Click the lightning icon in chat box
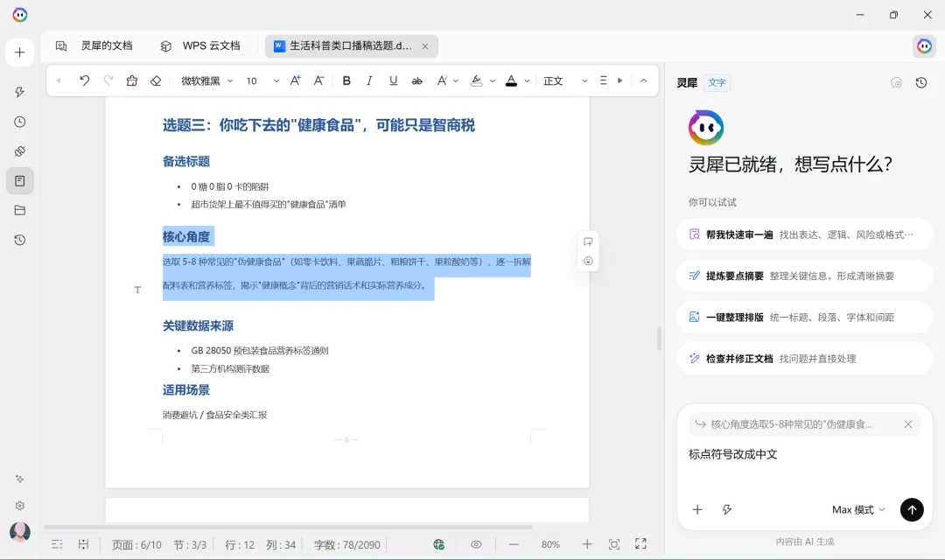Screen dimensions: 945x560 tap(727, 509)
